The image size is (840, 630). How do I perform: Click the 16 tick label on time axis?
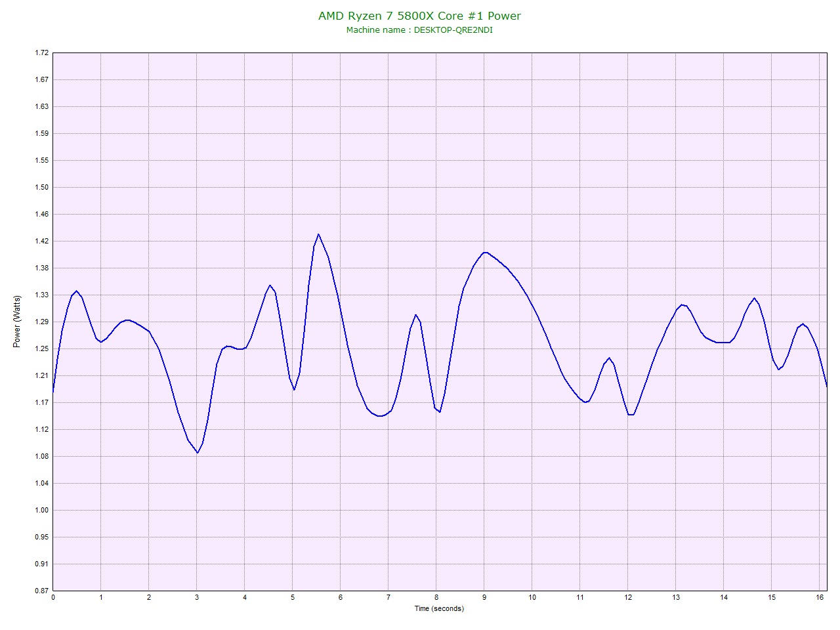[x=820, y=598]
